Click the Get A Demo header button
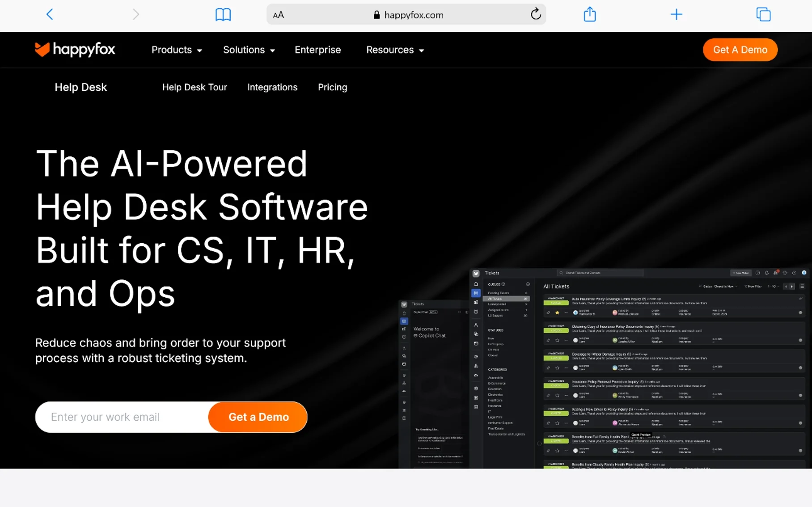812x507 pixels. (740, 50)
